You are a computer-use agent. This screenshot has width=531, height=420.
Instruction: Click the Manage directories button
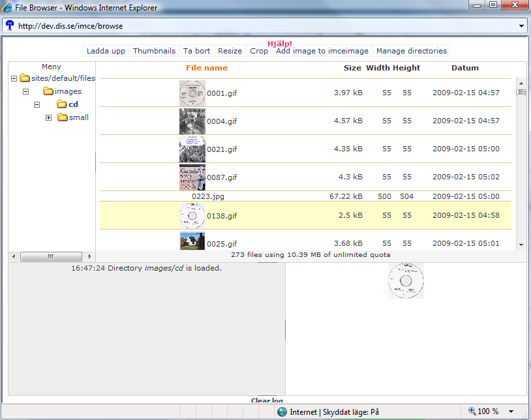pyautogui.click(x=412, y=51)
